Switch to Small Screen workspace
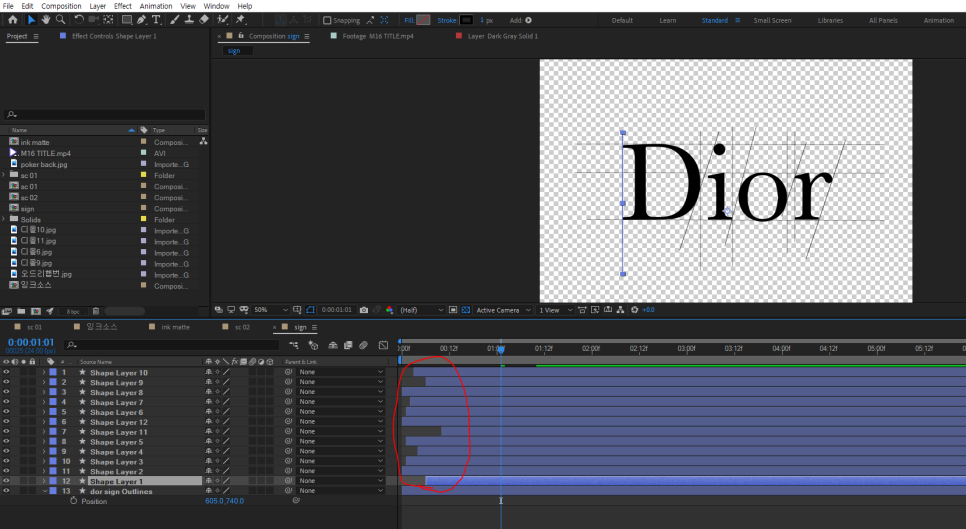The image size is (966, 529). tap(772, 20)
